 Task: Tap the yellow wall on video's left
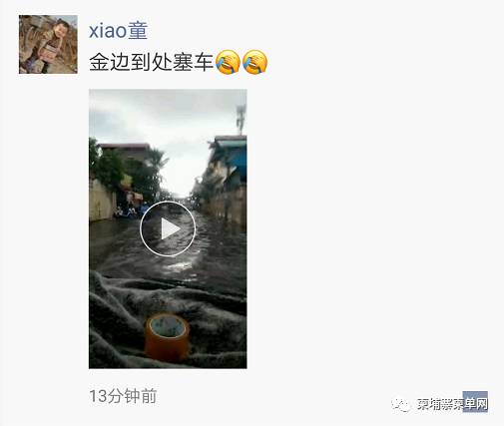(102, 202)
